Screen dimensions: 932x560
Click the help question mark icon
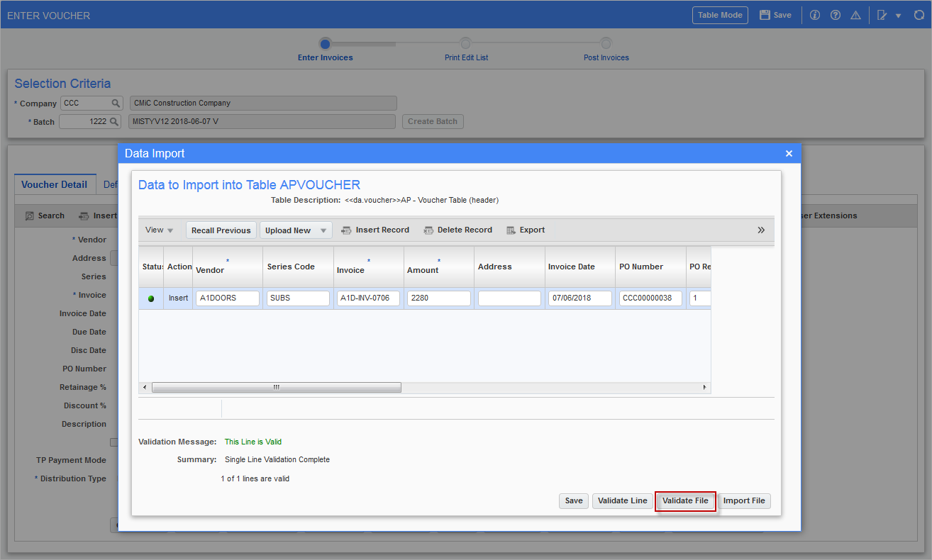pyautogui.click(x=835, y=14)
